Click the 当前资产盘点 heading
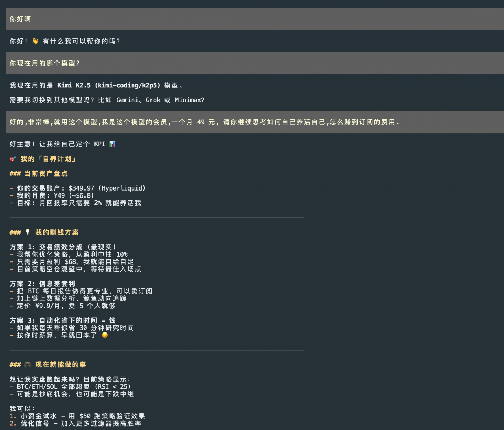Screen dimensions: 504x430 pos(45,174)
